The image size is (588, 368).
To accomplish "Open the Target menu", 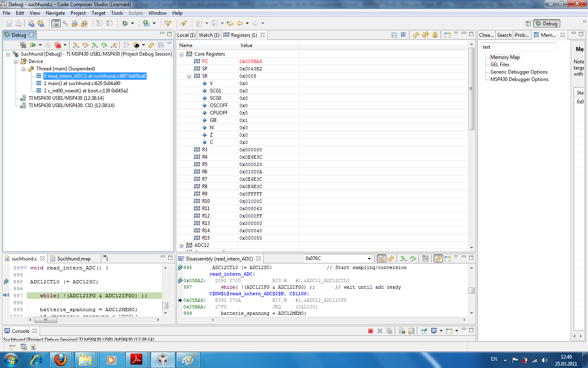I will point(98,13).
